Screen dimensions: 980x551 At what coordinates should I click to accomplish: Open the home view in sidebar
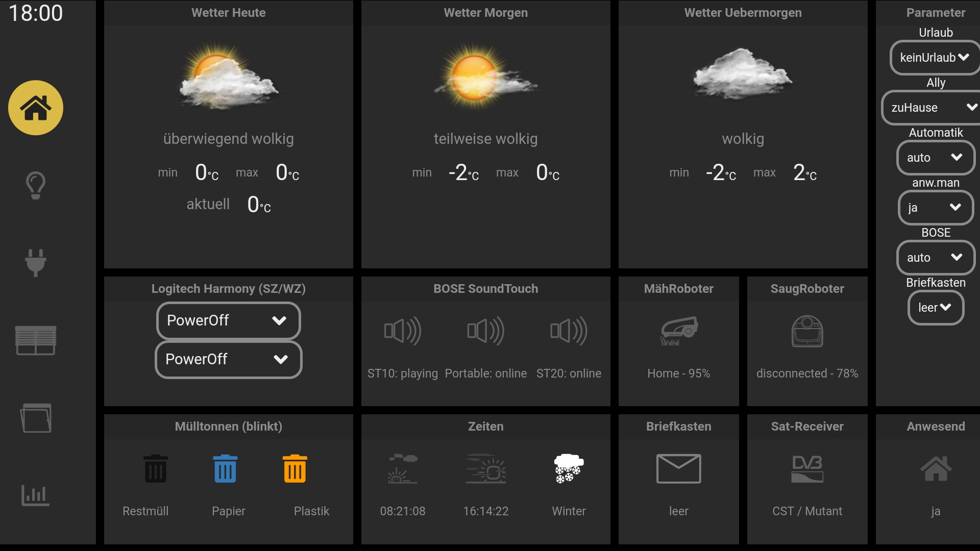36,108
